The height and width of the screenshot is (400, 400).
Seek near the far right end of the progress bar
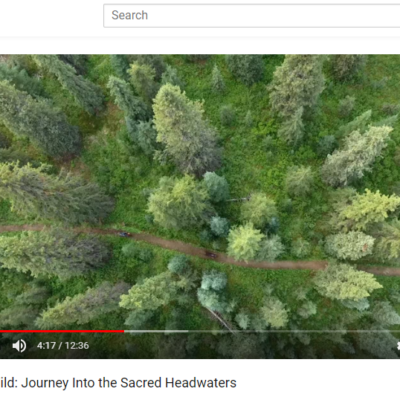coord(395,331)
